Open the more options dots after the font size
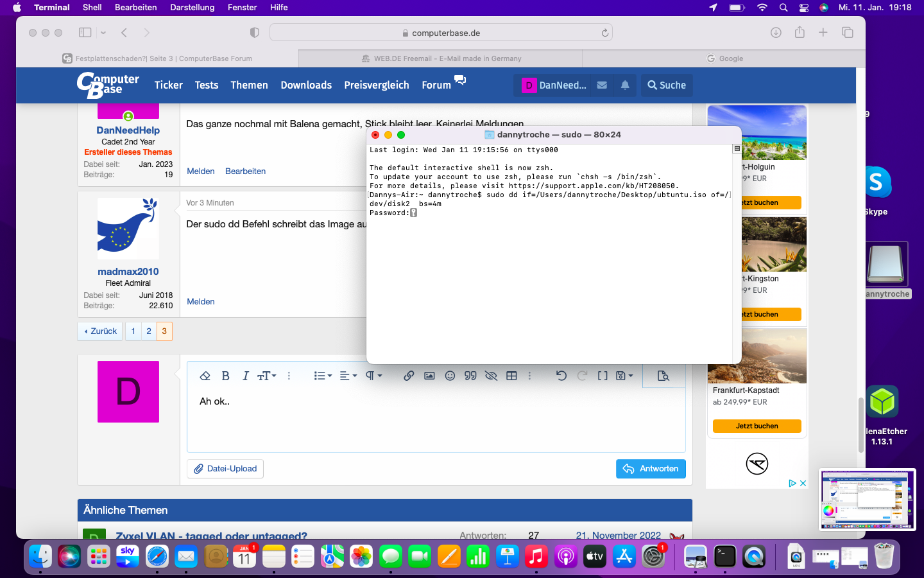This screenshot has height=578, width=924. tap(289, 376)
